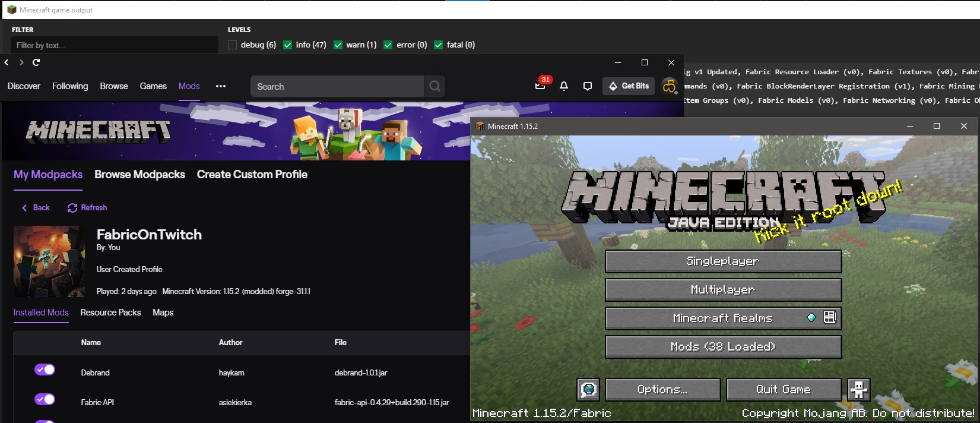Click the Minecraft language globe button
The width and height of the screenshot is (980, 423).
tap(588, 390)
